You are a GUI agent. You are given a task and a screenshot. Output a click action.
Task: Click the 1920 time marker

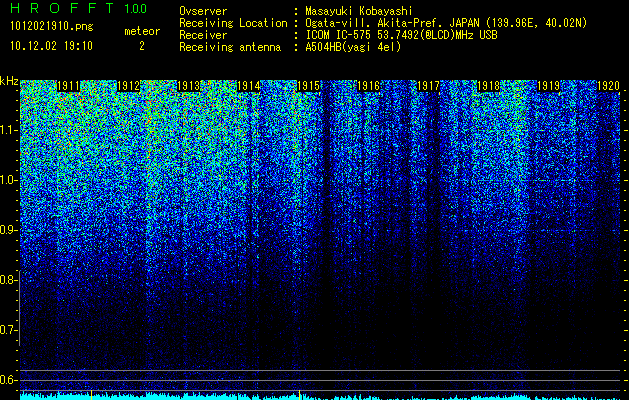[x=608, y=86]
